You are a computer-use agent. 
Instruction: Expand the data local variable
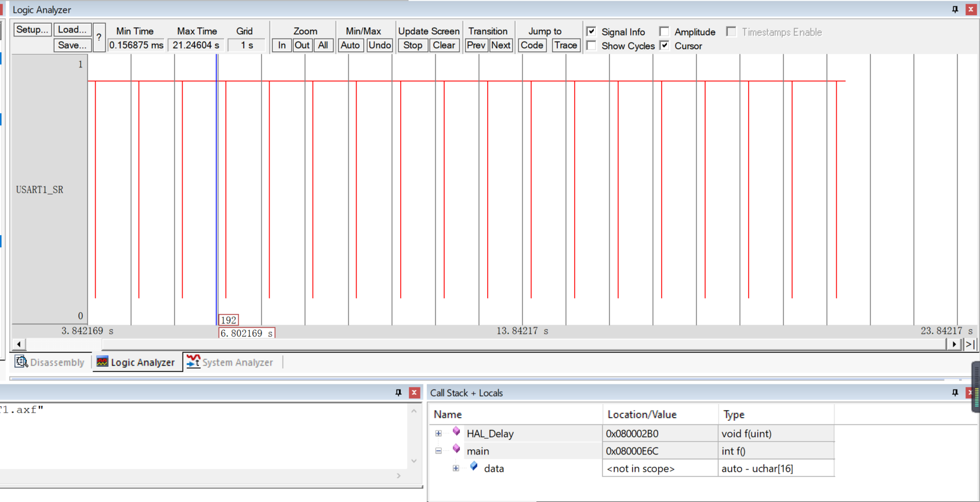(x=456, y=468)
